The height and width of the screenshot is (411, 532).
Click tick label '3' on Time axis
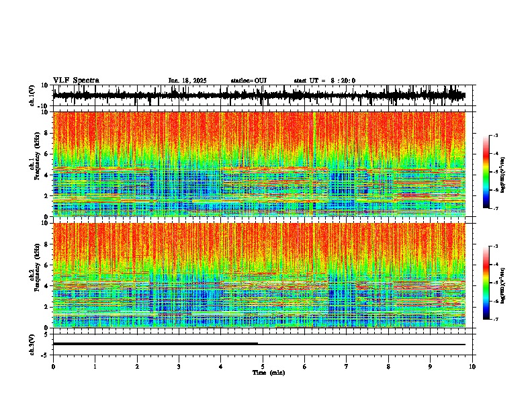[179, 367]
